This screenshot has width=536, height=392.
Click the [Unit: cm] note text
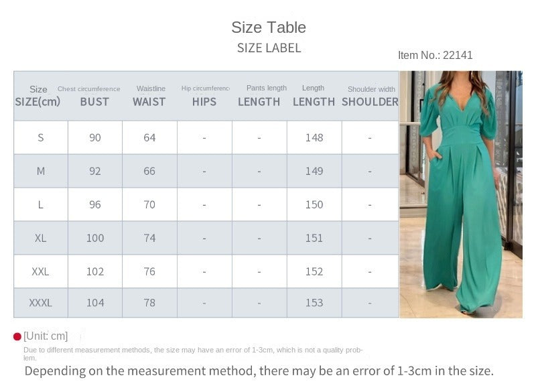[46, 336]
